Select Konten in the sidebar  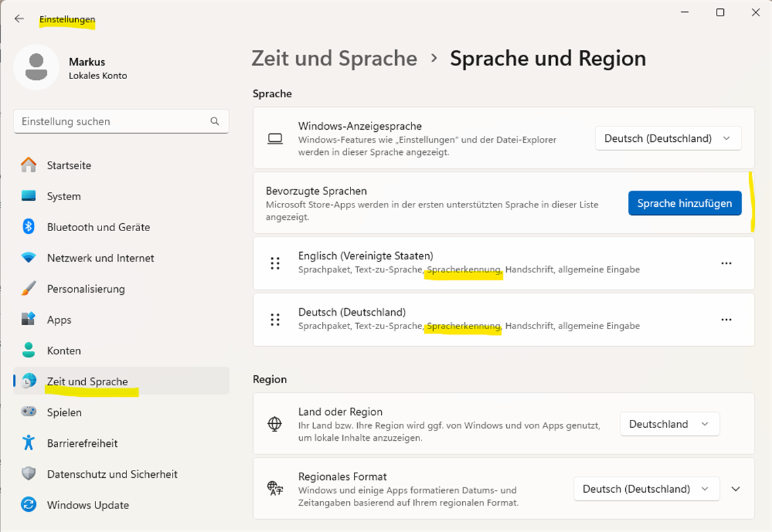click(x=64, y=351)
